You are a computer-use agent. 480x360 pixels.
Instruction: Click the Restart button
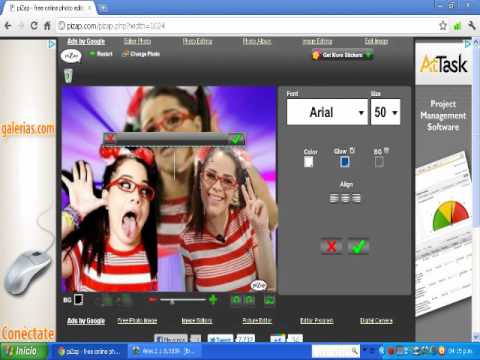point(101,54)
